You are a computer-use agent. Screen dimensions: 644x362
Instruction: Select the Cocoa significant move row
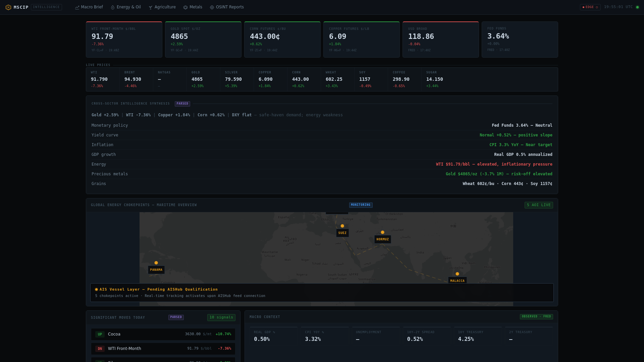click(x=163, y=334)
